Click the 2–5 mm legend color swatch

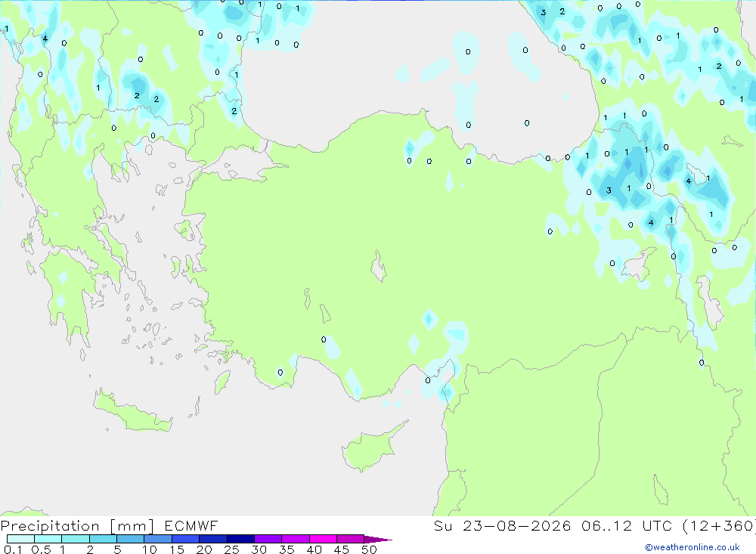103,539
